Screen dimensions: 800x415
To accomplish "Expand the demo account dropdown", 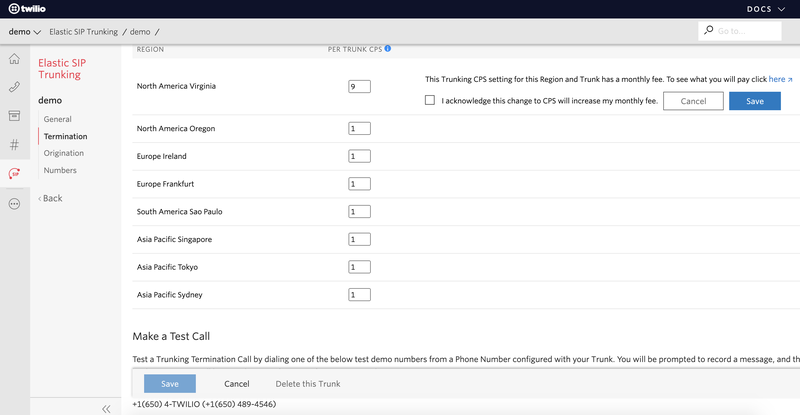I will 24,32.
